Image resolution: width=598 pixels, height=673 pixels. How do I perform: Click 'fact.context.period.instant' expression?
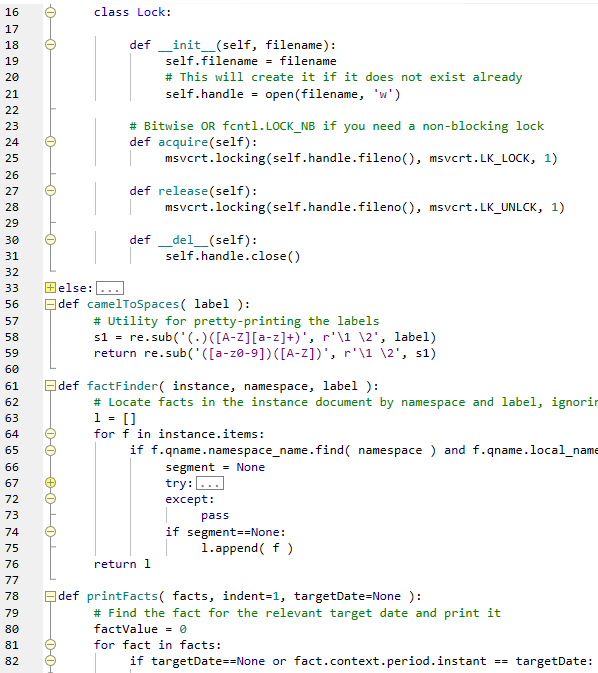[390, 661]
